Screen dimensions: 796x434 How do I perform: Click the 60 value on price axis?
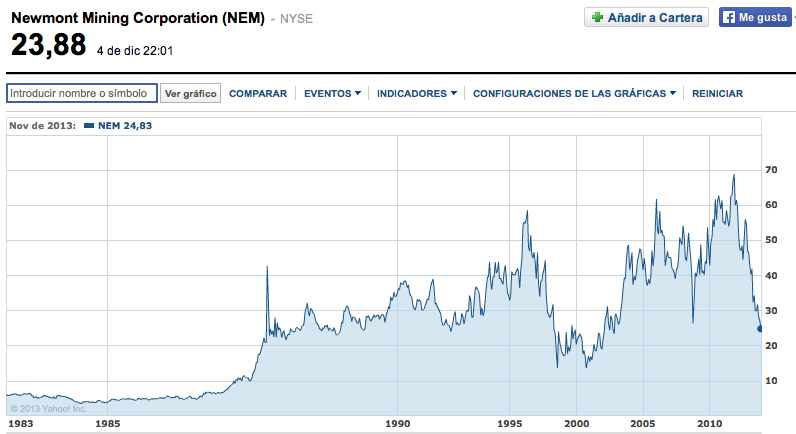[771, 205]
